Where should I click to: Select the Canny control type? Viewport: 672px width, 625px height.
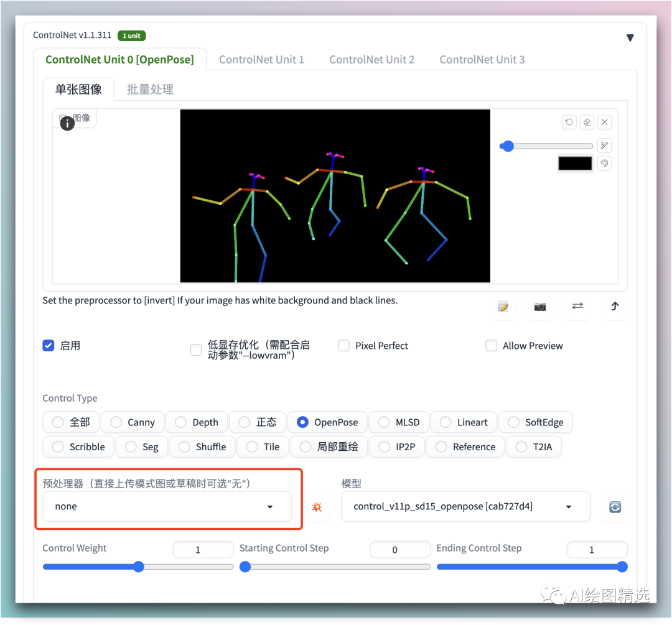[x=133, y=422]
